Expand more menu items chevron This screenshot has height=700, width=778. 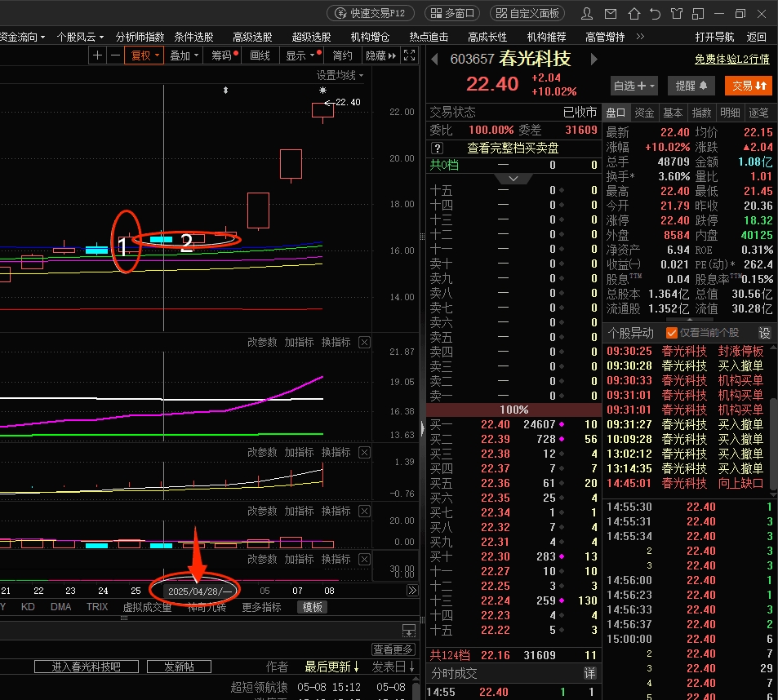point(640,37)
